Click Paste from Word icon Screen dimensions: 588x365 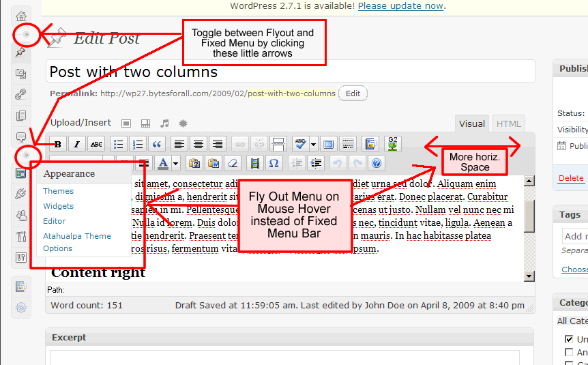[x=214, y=163]
